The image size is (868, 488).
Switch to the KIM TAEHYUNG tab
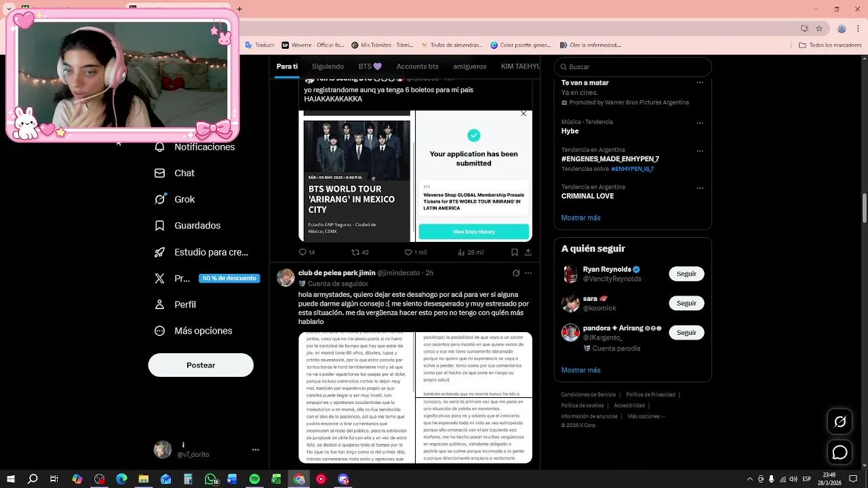point(520,66)
